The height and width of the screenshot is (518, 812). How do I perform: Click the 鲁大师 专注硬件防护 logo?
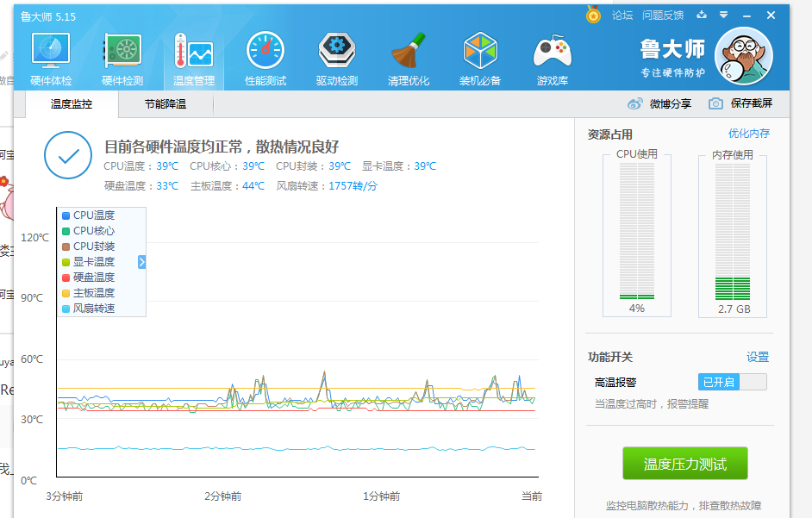point(672,58)
